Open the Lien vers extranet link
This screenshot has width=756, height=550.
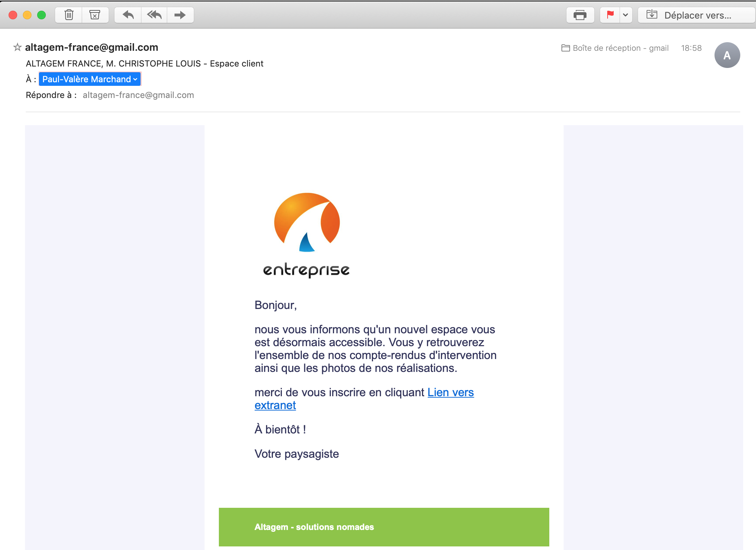pyautogui.click(x=450, y=393)
